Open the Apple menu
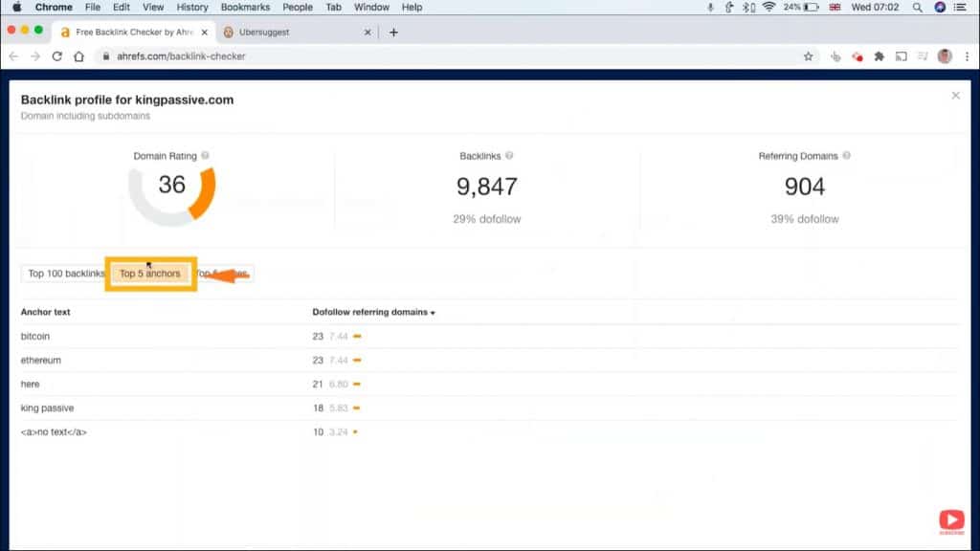 17,8
